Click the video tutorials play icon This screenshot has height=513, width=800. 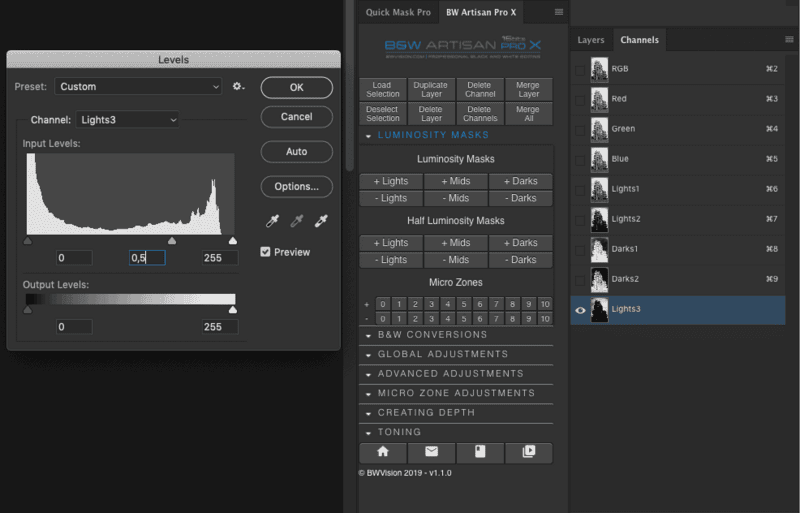(528, 451)
